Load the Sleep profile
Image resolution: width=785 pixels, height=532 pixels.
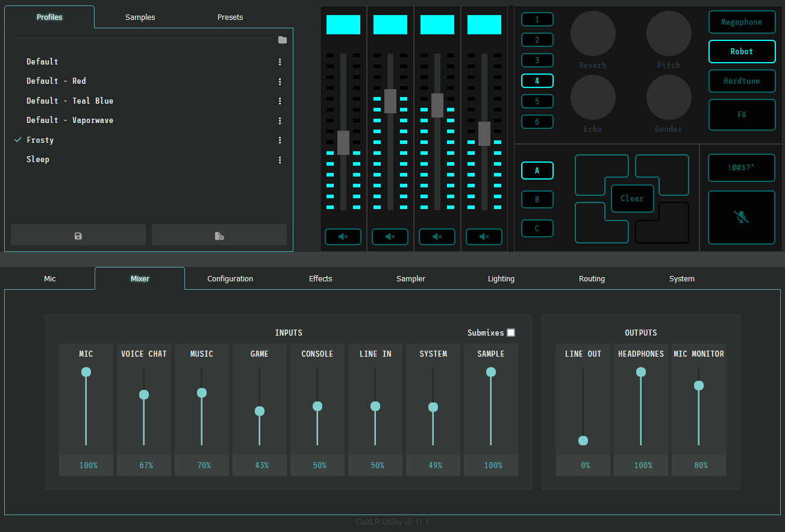click(38, 159)
